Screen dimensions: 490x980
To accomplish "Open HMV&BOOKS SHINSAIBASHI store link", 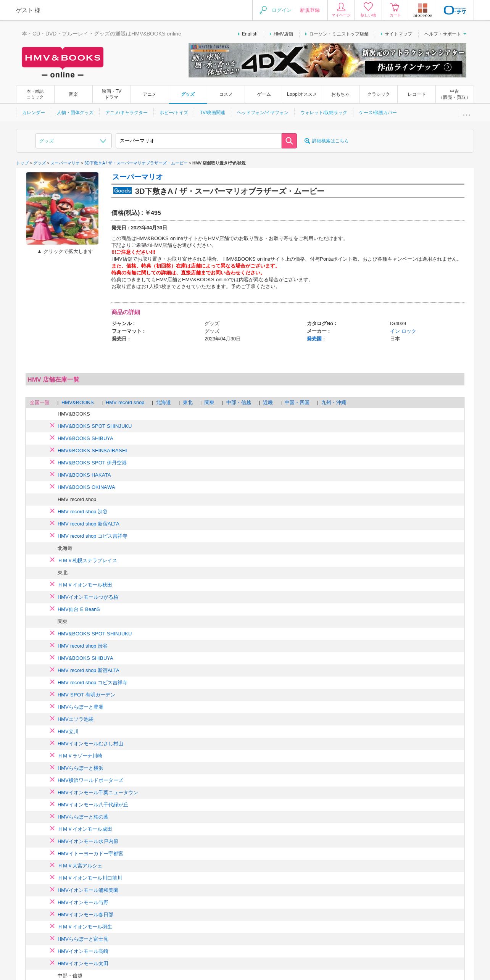I will click(x=92, y=451).
